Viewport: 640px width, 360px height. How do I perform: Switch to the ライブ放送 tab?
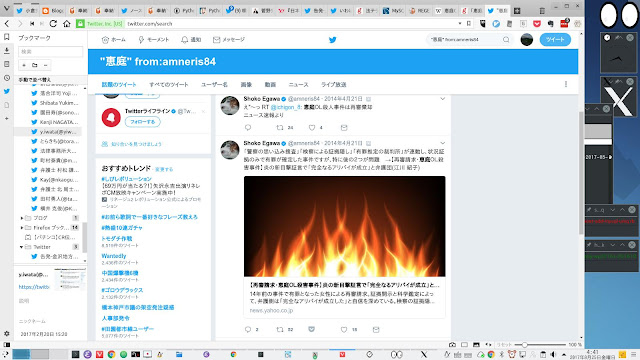pos(333,84)
